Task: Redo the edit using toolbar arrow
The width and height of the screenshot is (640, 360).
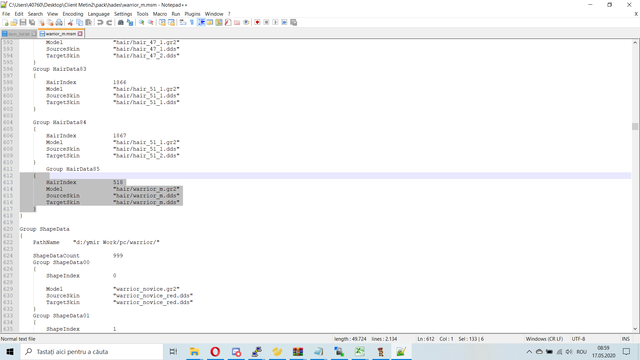Action: (x=109, y=22)
